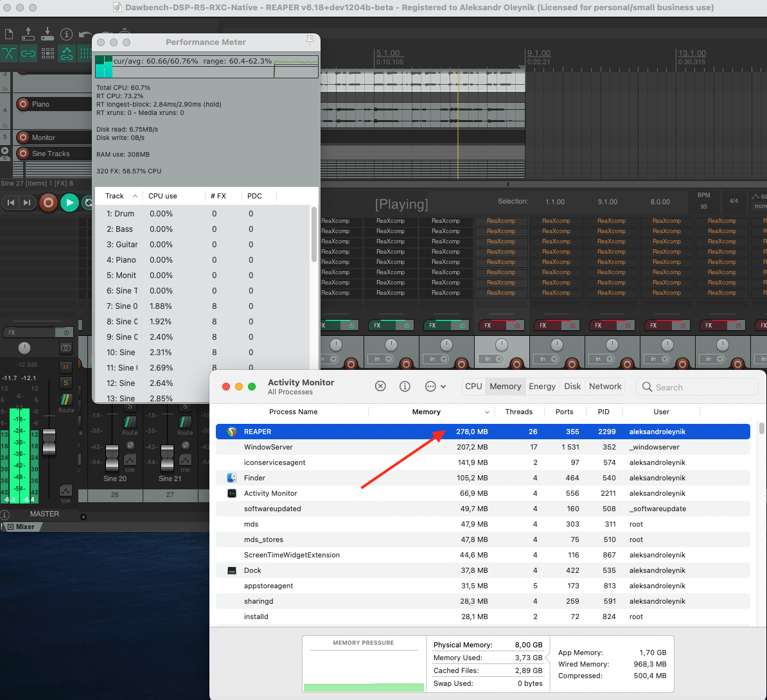Invert phase on Sine 20 strip
767x700 pixels.
(130, 445)
